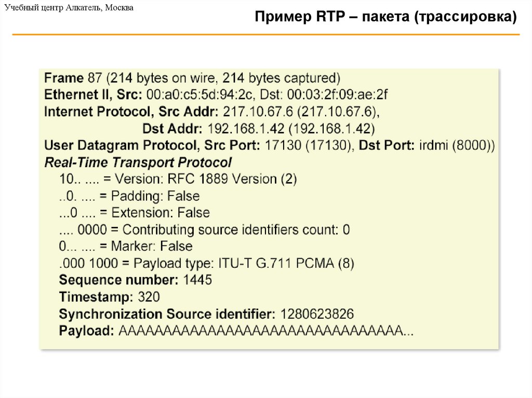Image resolution: width=532 pixels, height=398 pixels.
Task: Click the "Real-Time Transport Protocol" heading
Action: click(138, 162)
